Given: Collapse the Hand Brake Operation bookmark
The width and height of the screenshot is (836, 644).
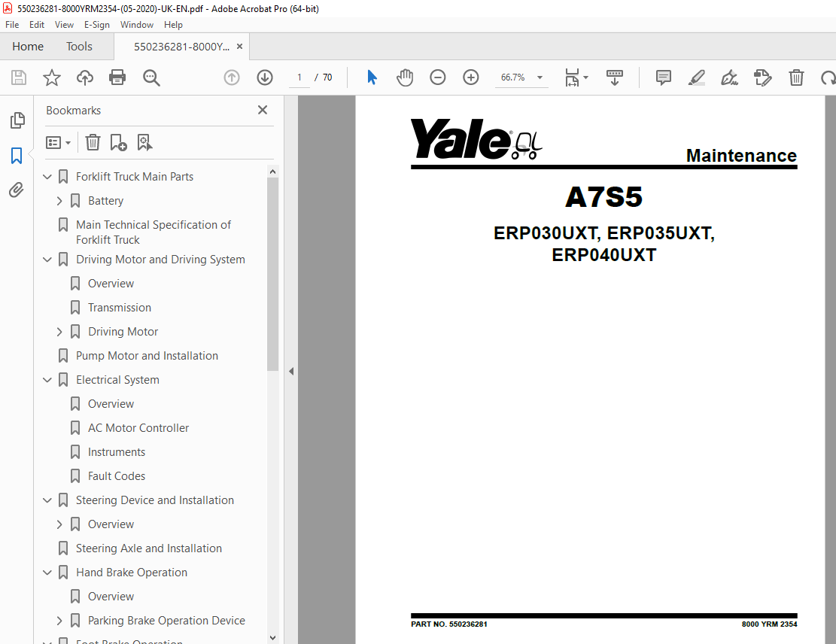Looking at the screenshot, I should pos(47,573).
